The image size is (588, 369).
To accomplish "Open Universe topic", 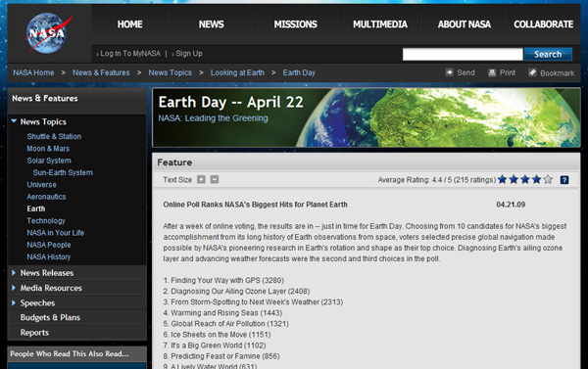I will tap(41, 185).
